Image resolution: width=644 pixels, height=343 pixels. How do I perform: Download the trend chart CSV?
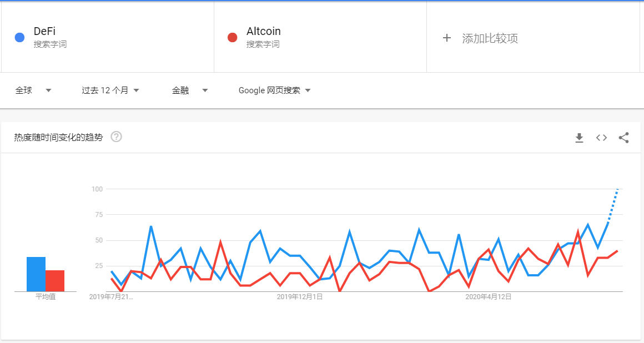pyautogui.click(x=579, y=138)
